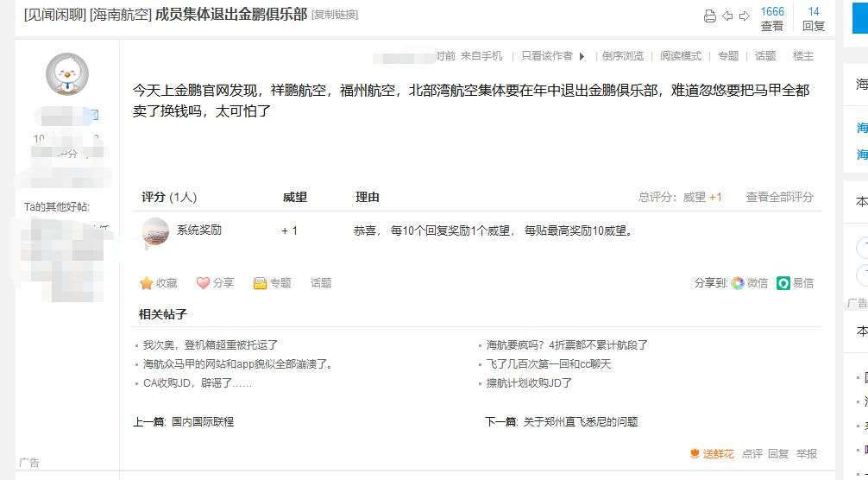Switch to 倒序浏览 order

(623, 56)
